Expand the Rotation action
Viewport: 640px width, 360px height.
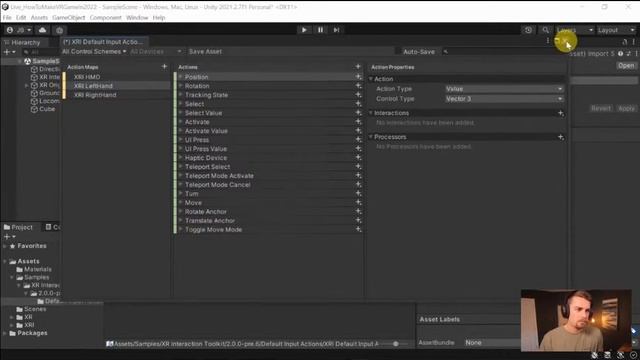point(180,86)
